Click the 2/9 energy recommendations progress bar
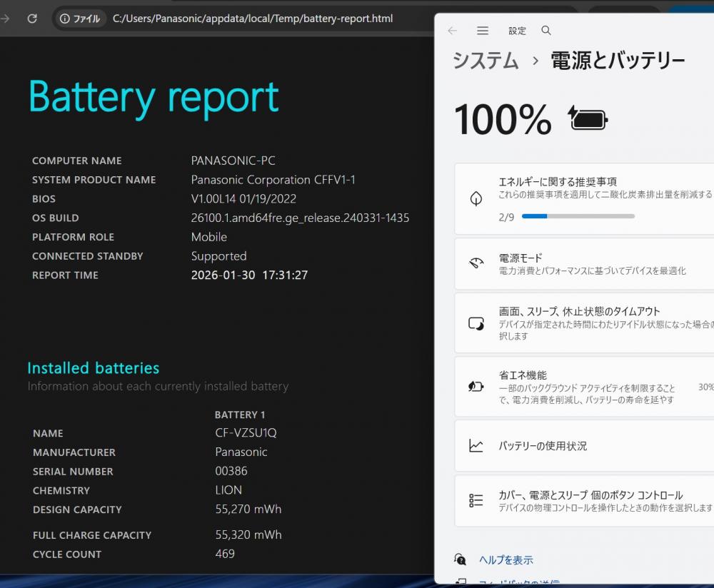 (578, 217)
